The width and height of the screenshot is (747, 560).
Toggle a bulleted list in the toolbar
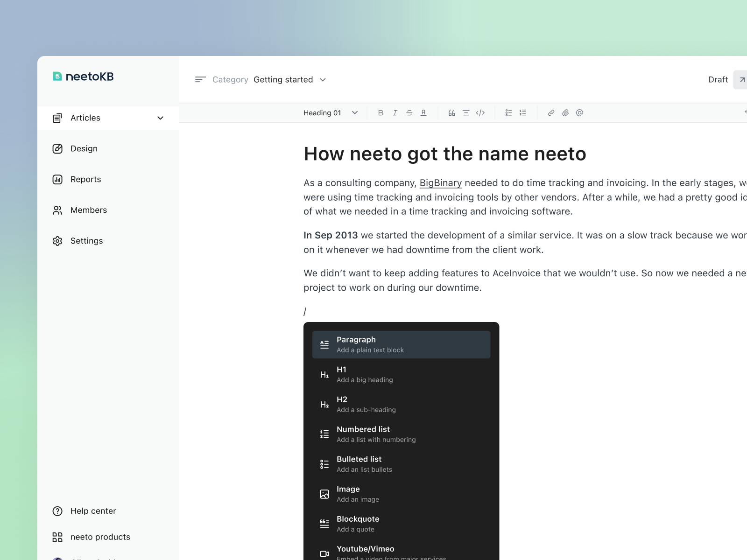tap(508, 112)
